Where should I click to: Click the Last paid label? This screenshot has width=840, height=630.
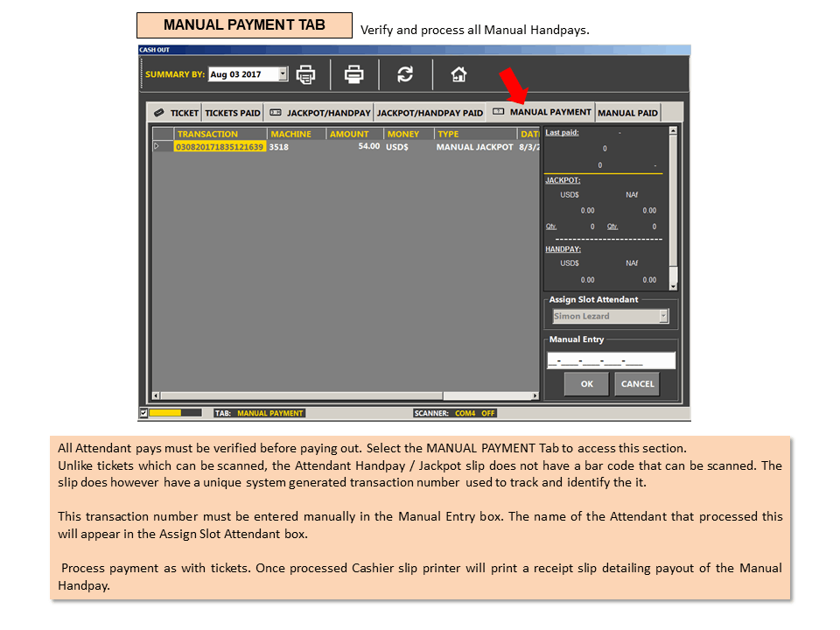[x=562, y=132]
